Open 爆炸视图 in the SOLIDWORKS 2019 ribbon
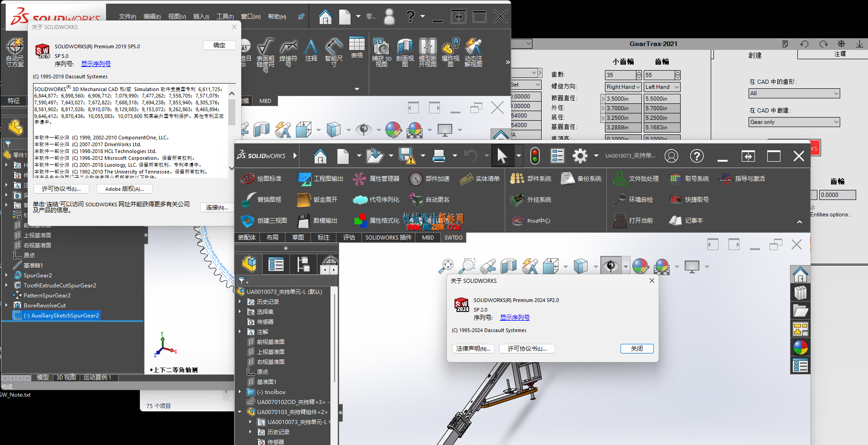This screenshot has height=445, width=868. click(450, 52)
